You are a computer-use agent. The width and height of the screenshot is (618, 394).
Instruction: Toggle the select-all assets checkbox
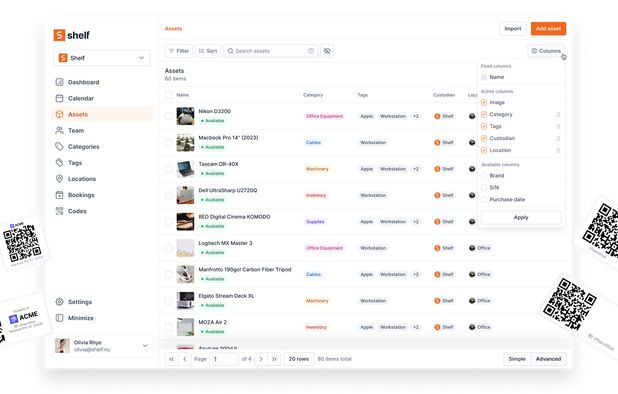(x=169, y=95)
